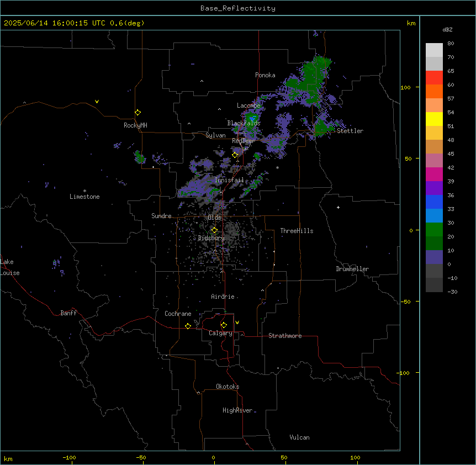Image resolution: width=476 pixels, height=465 pixels.
Task: Click the Okotoks city label
Action: [x=228, y=387]
